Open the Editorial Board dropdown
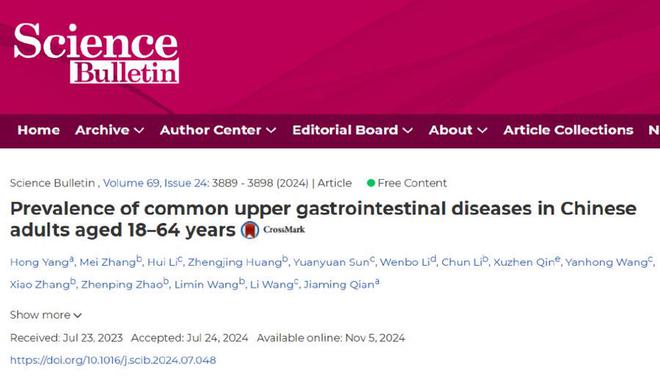660x381 pixels. coord(352,130)
